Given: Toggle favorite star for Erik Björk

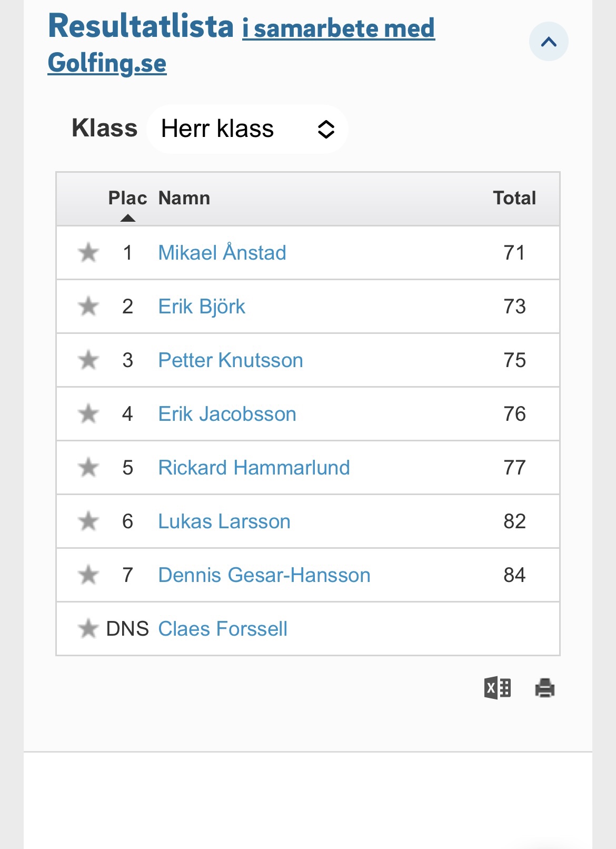Looking at the screenshot, I should click(x=88, y=307).
